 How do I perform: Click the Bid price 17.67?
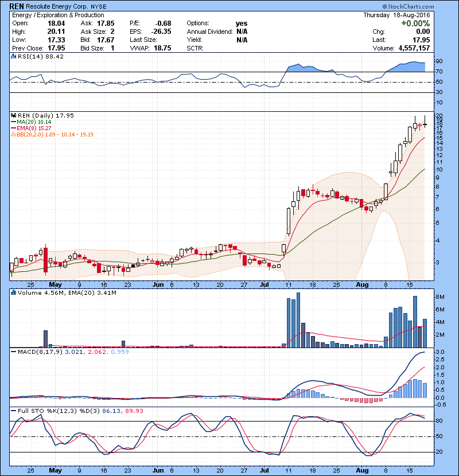(106, 40)
